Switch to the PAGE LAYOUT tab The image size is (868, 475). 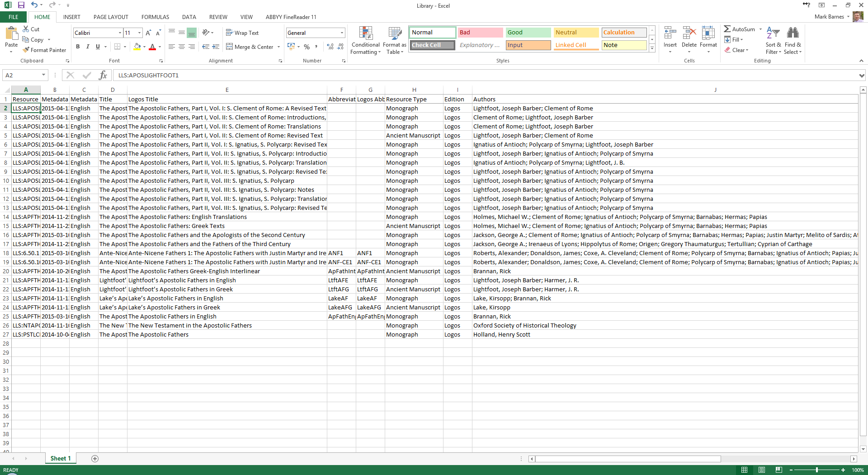coord(111,17)
